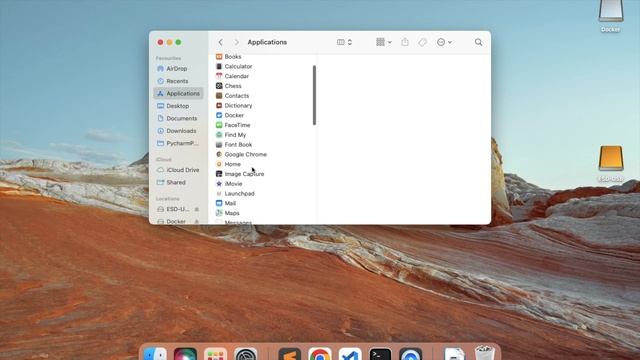
Task: Select the Docker app icon in list
Action: coord(219,115)
